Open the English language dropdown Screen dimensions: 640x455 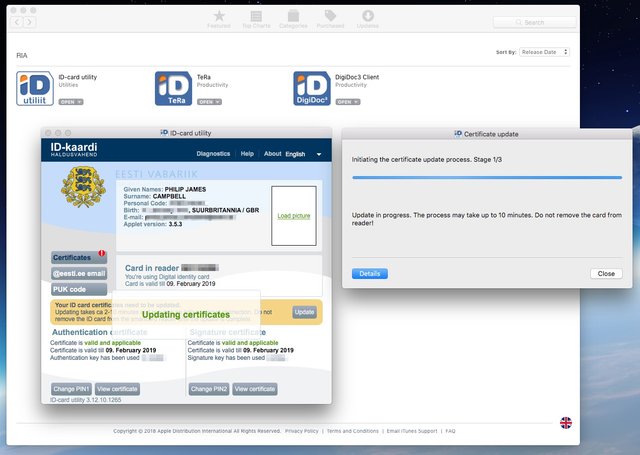tap(303, 154)
